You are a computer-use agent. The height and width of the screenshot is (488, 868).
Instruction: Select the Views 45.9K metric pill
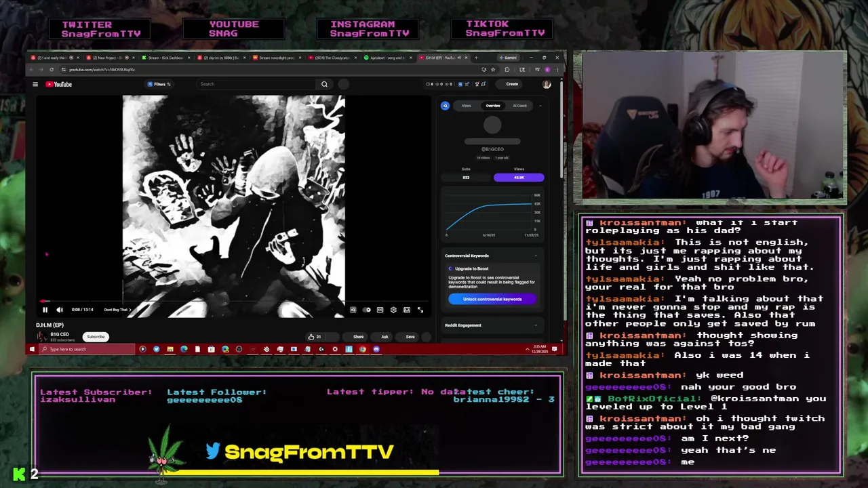[x=519, y=178]
